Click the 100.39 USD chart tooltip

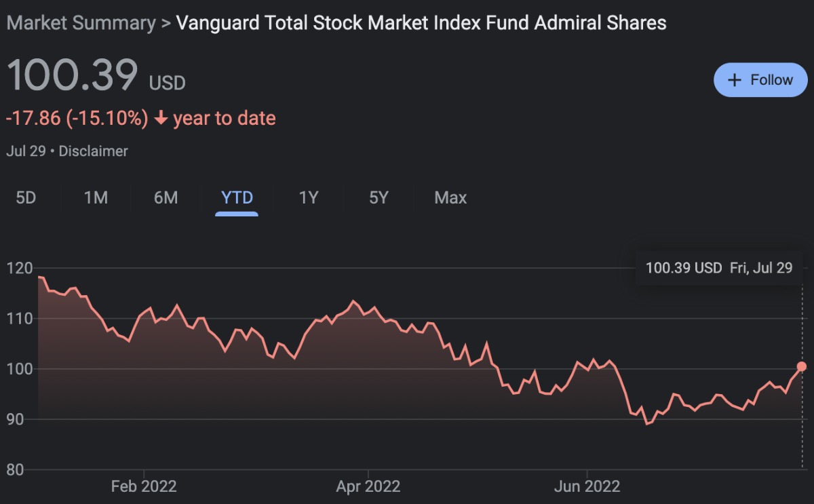pyautogui.click(x=719, y=268)
